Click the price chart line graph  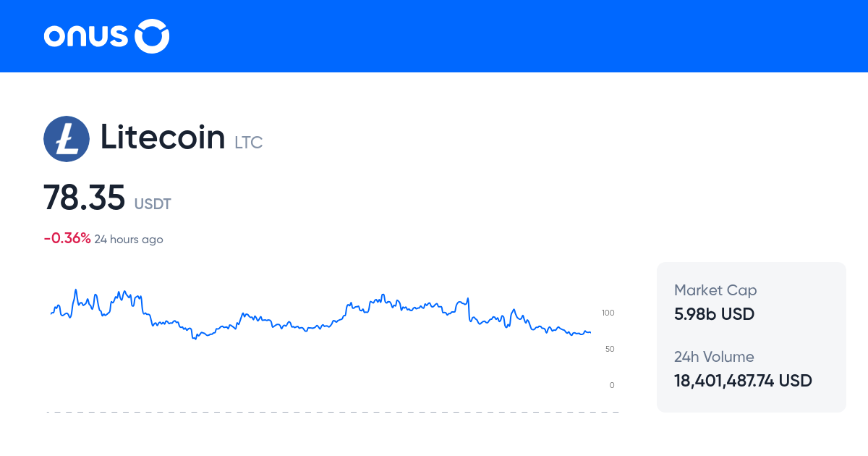tap(318, 318)
